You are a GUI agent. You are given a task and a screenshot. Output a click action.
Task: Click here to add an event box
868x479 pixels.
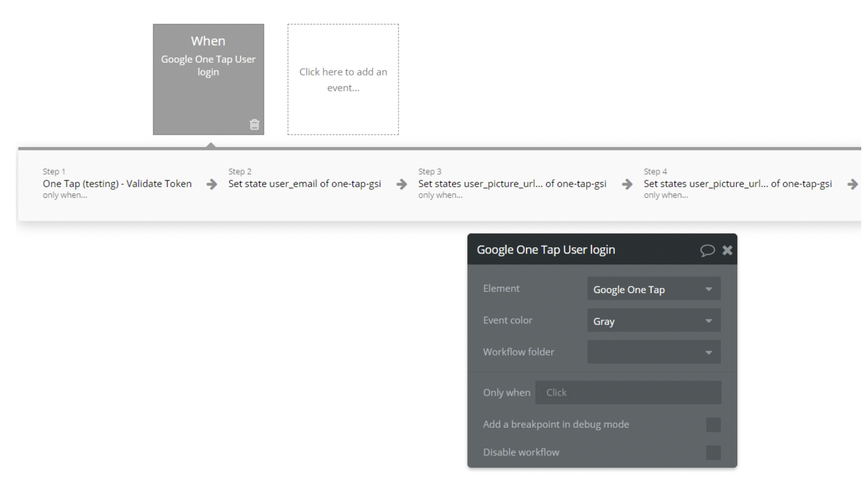[343, 79]
